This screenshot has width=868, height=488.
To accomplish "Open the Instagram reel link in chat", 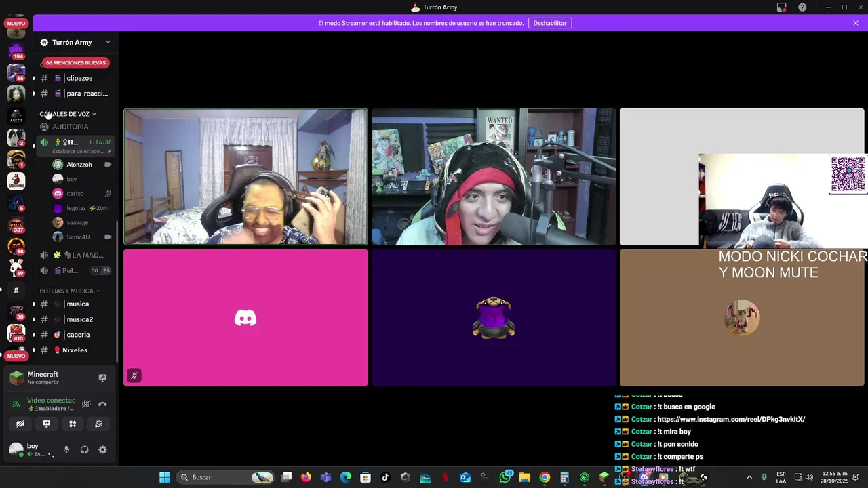I will [731, 419].
